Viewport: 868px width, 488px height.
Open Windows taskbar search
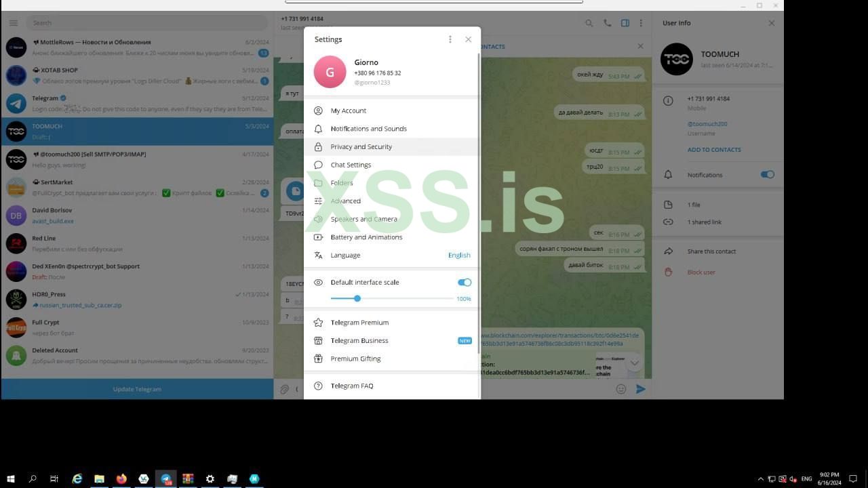(33, 479)
